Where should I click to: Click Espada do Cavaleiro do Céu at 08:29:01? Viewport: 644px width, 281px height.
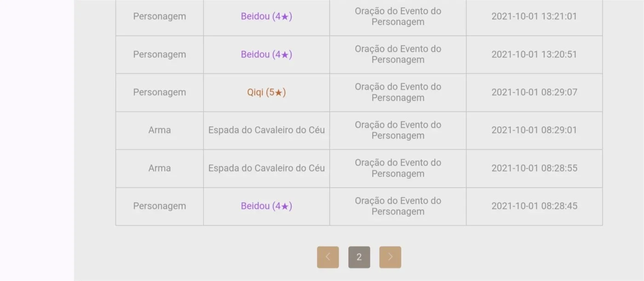pyautogui.click(x=266, y=130)
